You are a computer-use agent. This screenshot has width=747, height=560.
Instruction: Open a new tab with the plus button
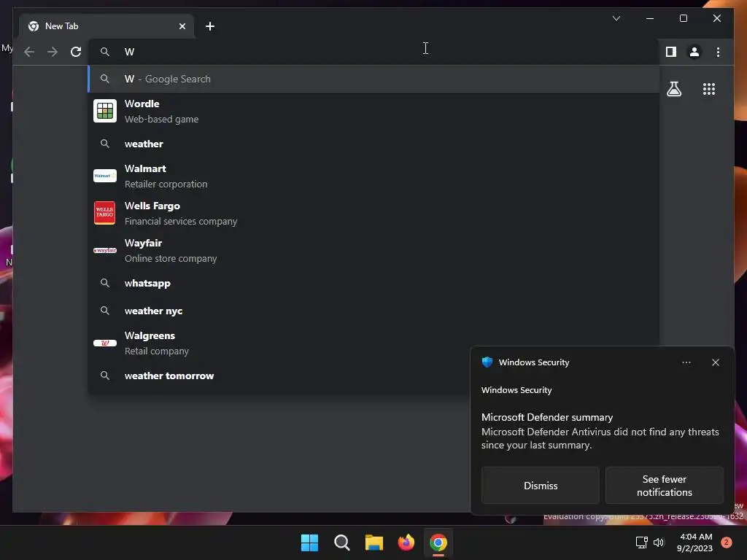click(209, 26)
